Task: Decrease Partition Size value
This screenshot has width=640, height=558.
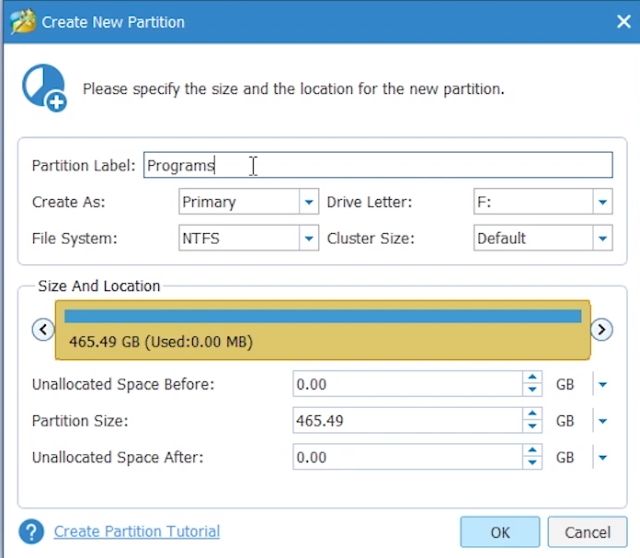Action: [x=532, y=426]
